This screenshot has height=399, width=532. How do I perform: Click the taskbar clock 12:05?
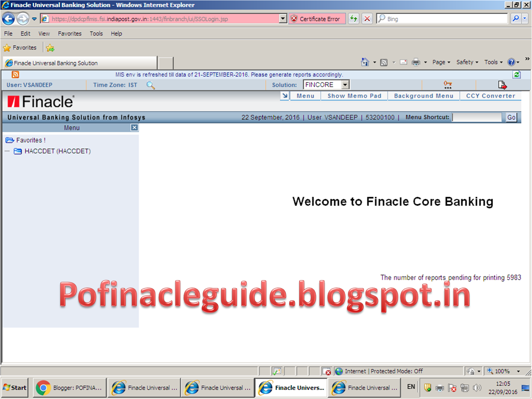point(503,384)
